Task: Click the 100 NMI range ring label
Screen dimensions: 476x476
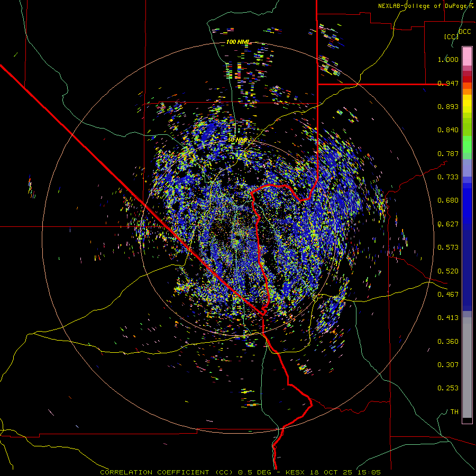Action: tap(237, 42)
